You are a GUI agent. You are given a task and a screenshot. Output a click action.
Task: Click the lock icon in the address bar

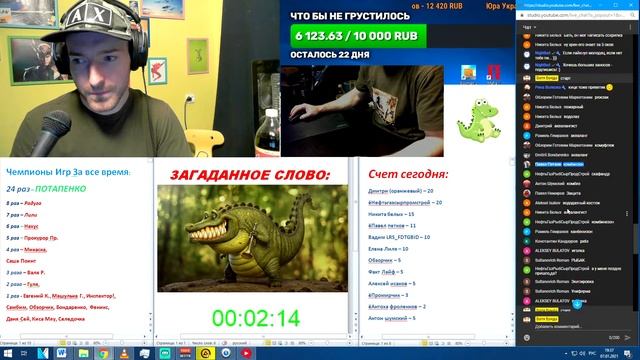pyautogui.click(x=522, y=15)
